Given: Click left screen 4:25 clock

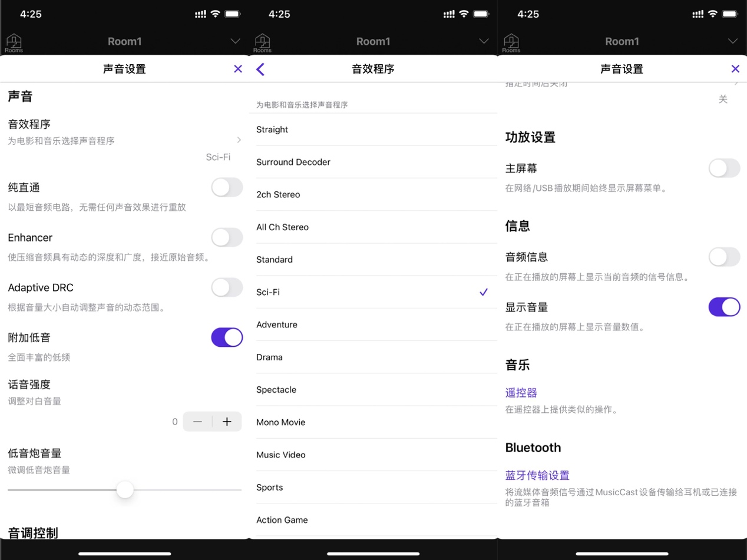Looking at the screenshot, I should (31, 14).
